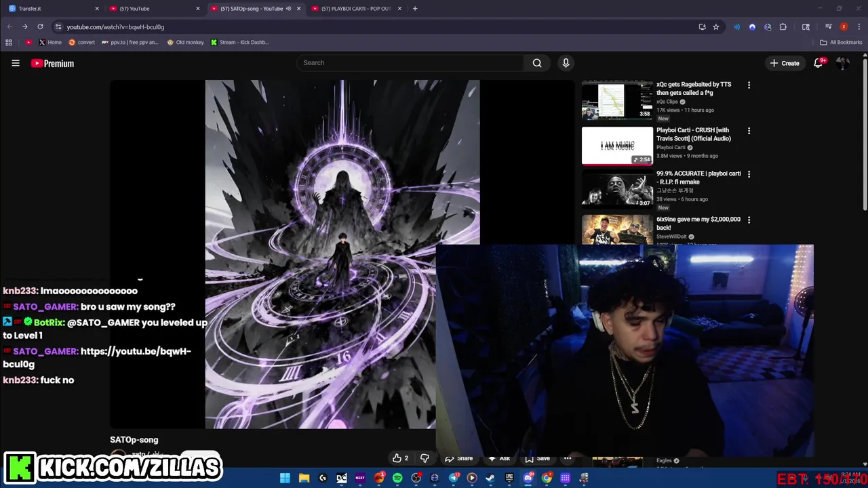Open the Home bookmark
Screen dimensions: 868x488
(x=50, y=42)
